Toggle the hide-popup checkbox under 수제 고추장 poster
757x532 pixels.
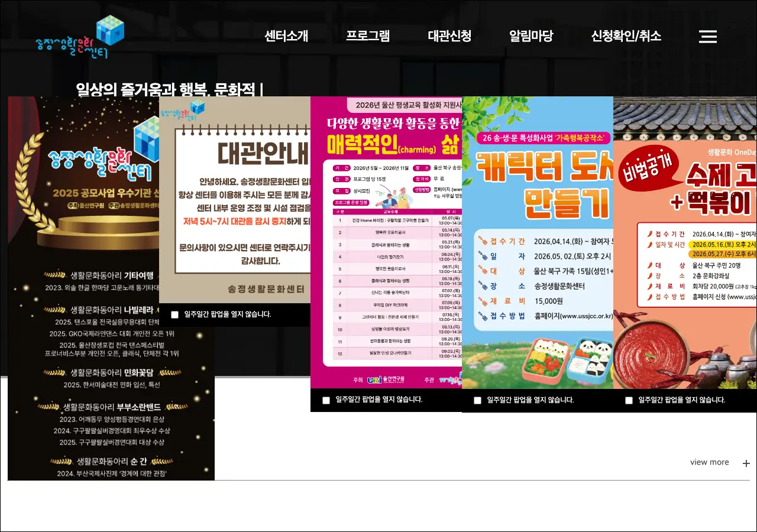(x=629, y=400)
